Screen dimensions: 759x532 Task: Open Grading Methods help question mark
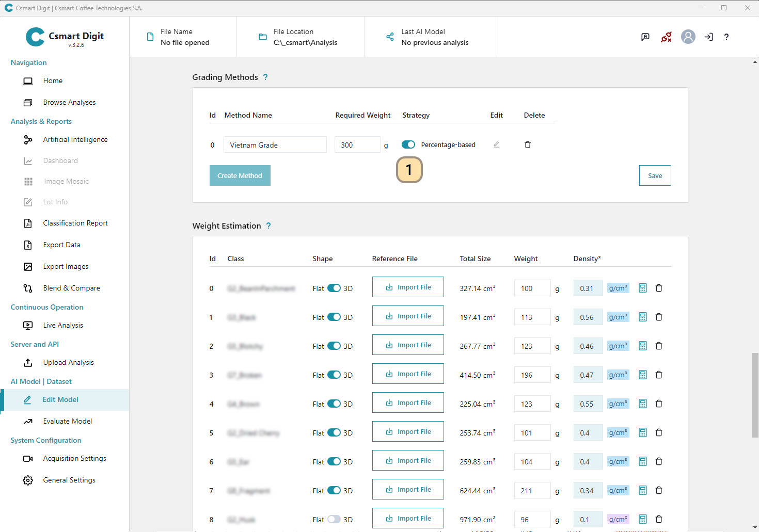pyautogui.click(x=265, y=77)
